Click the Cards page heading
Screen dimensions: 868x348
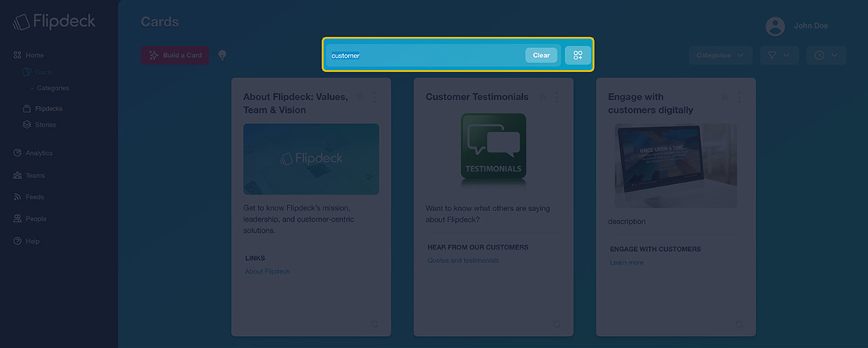click(160, 22)
